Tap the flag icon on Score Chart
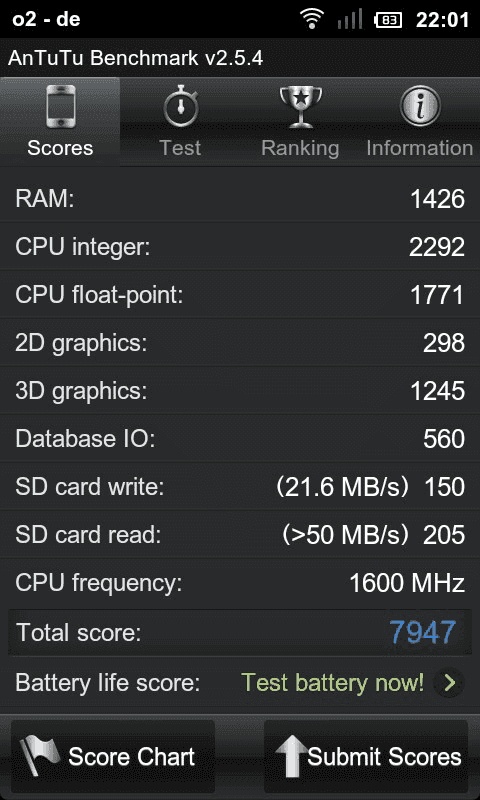The image size is (480, 800). click(40, 756)
